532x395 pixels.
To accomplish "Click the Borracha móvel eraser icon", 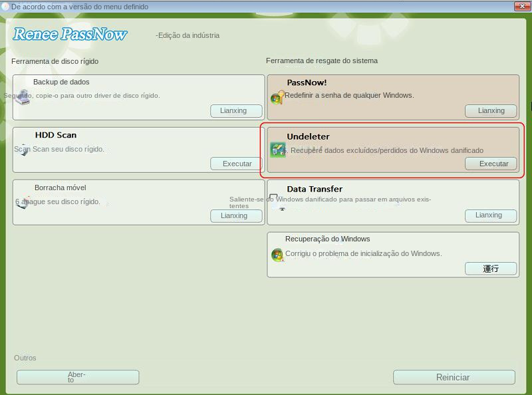I will point(23,202).
